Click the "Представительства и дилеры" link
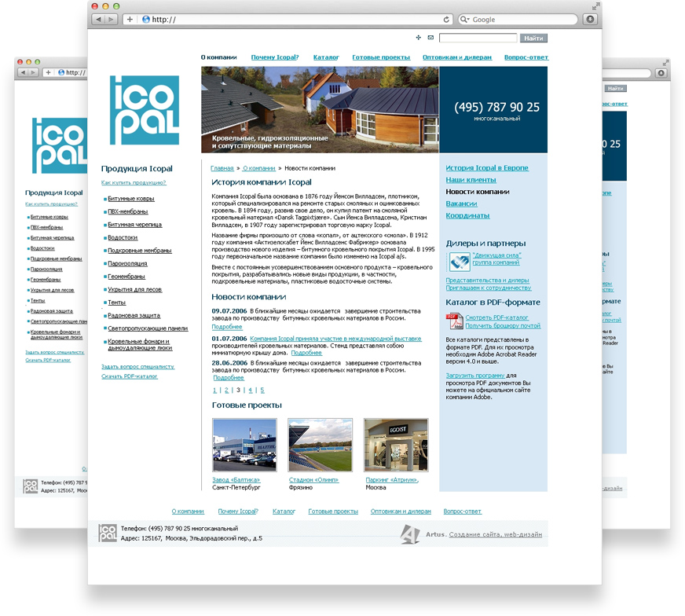This screenshot has height=616, width=685. [488, 280]
